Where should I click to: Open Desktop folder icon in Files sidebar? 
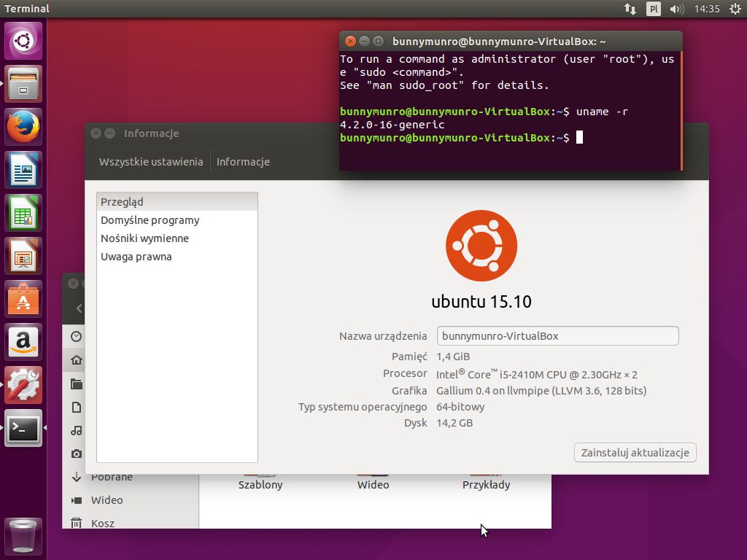pos(76,384)
